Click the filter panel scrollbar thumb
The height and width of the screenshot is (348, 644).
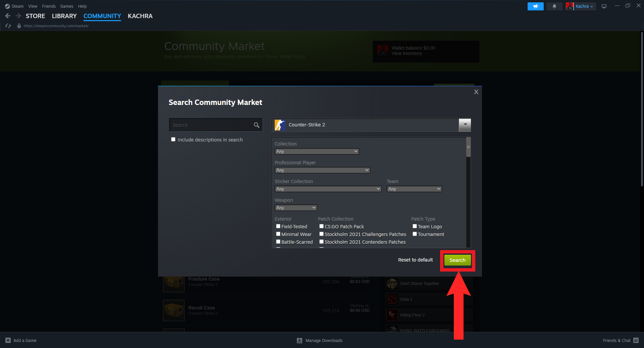pyautogui.click(x=468, y=147)
